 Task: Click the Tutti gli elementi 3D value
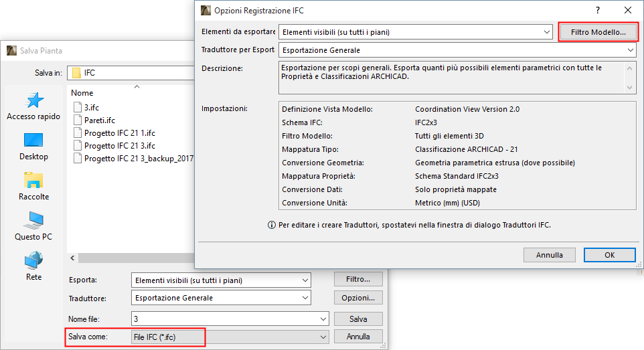449,136
